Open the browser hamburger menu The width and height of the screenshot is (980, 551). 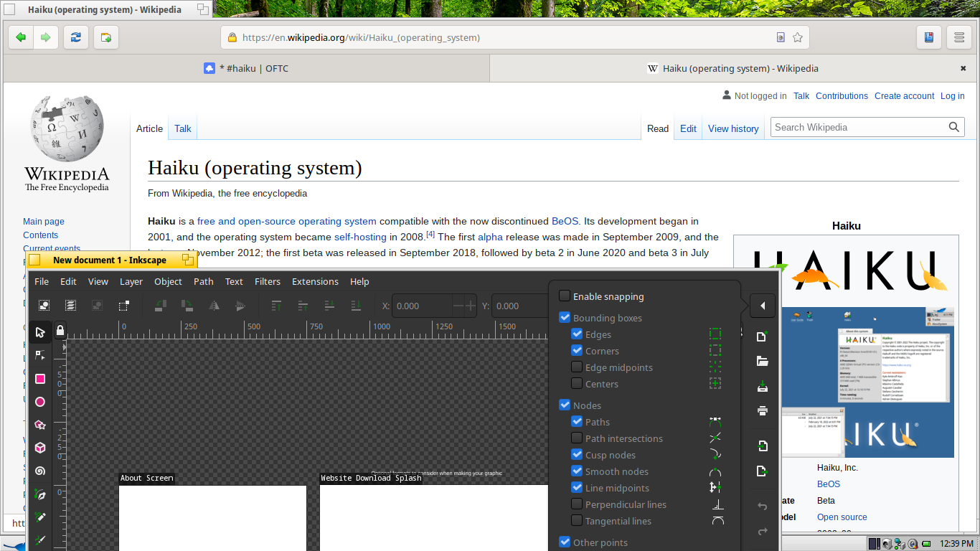[958, 37]
